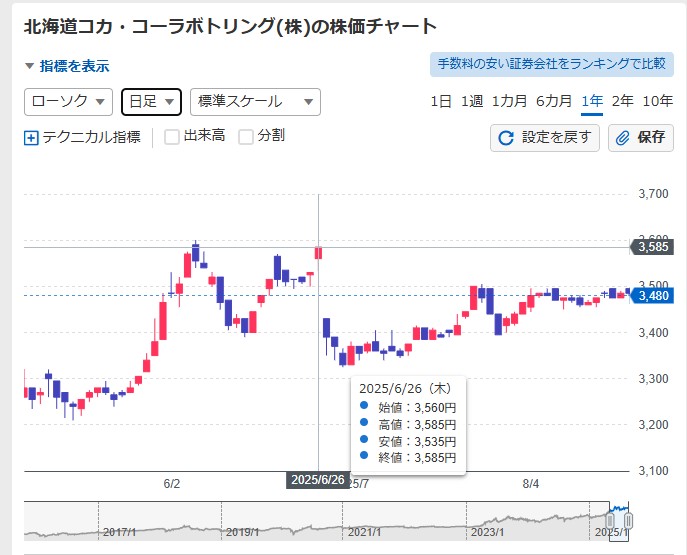Open the 標準スケール scale dropdown
This screenshot has width=687, height=555.
pyautogui.click(x=255, y=102)
